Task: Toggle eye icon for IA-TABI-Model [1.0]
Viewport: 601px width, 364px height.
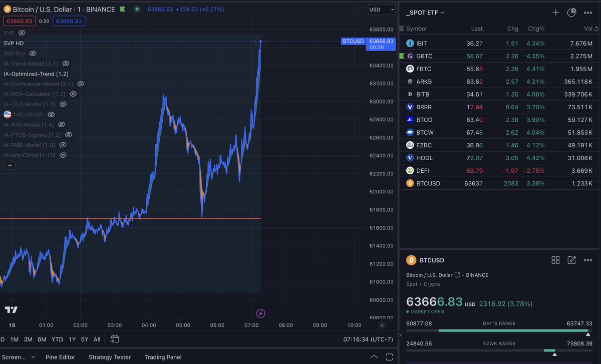Action: point(63,145)
